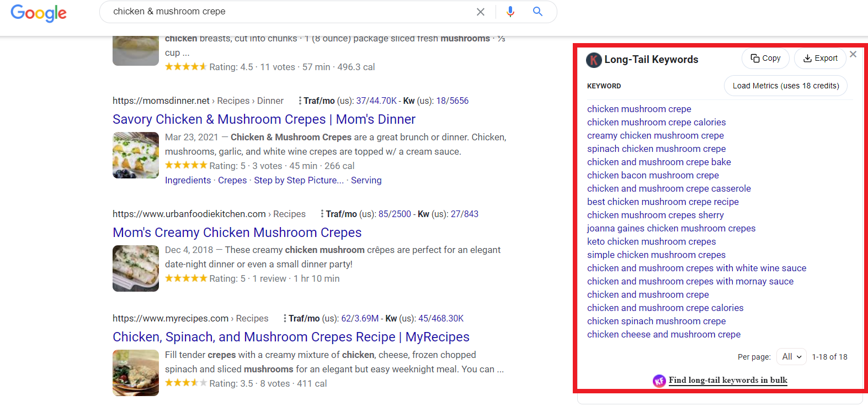868x411 pixels.
Task: Click the Keywords Everywhere logo beside Long-Tail Keywords
Action: click(x=594, y=60)
